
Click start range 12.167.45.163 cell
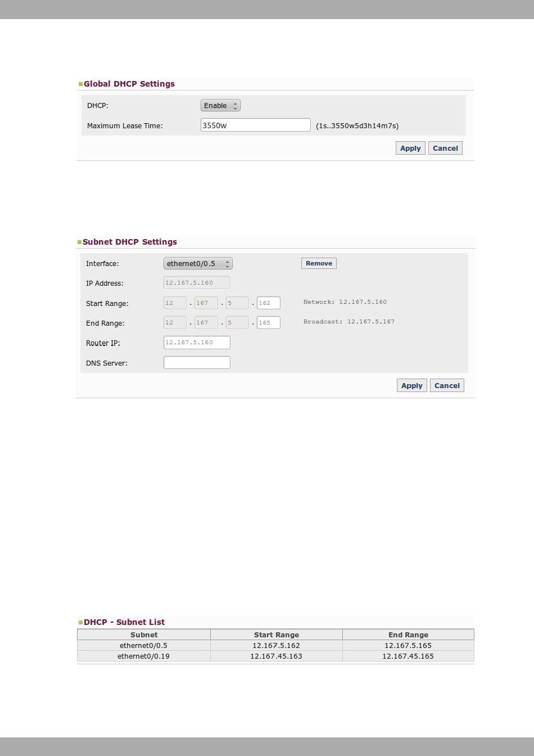coord(277,656)
